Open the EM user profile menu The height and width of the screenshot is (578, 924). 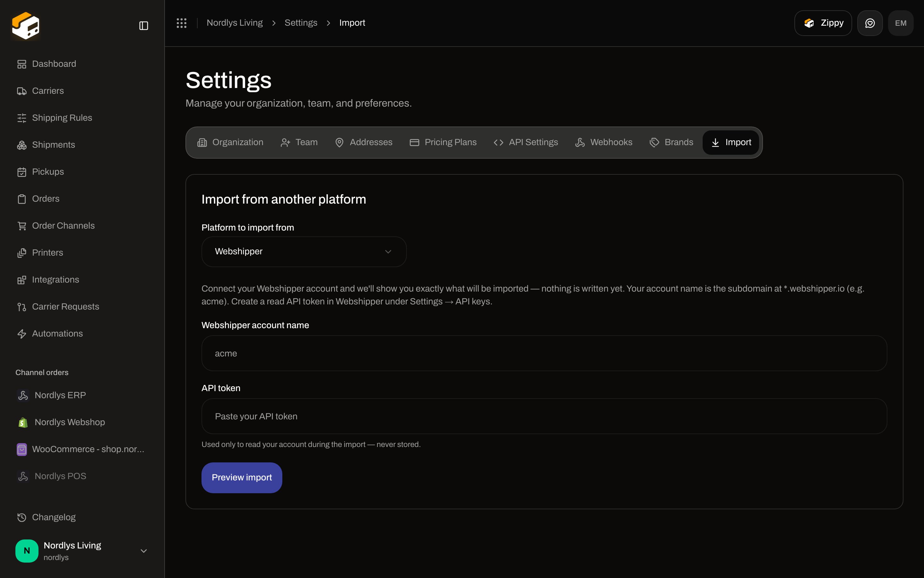(901, 23)
